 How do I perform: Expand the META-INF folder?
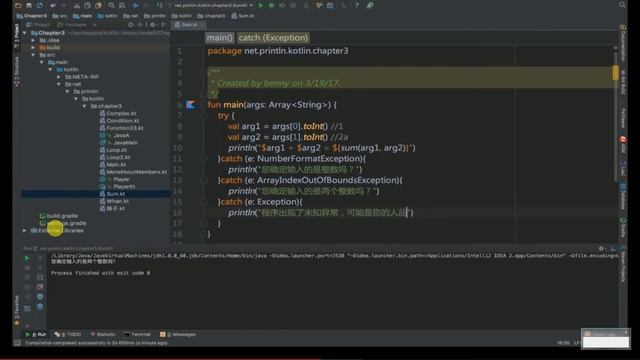59,77
